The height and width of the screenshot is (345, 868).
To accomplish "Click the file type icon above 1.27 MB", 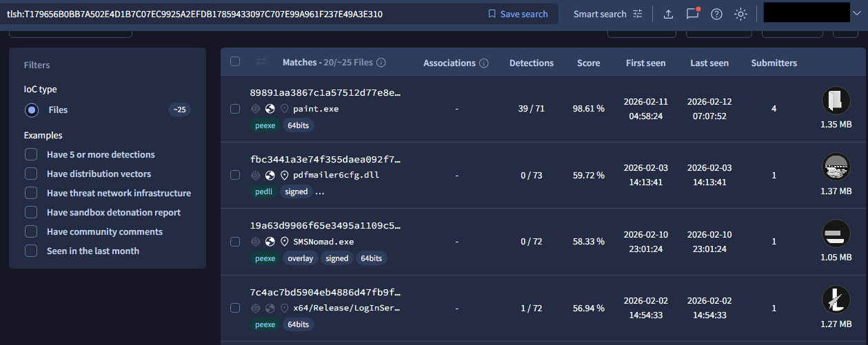I will 836,300.
